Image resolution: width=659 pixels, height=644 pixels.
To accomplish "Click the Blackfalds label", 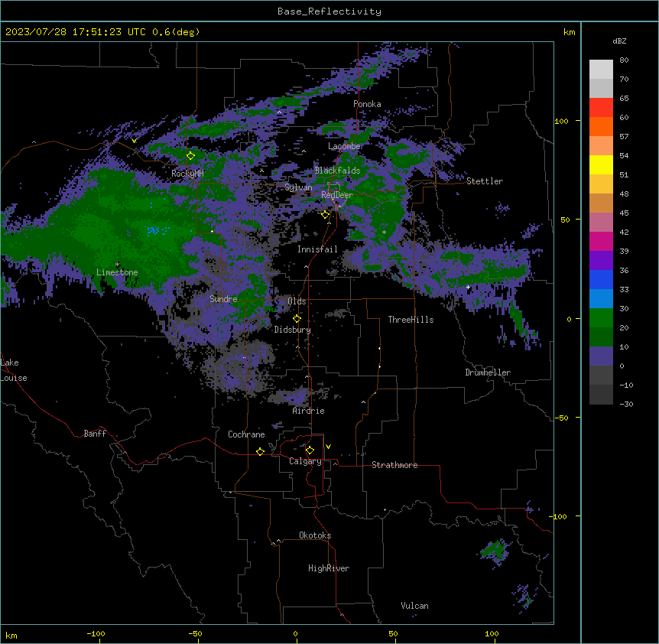I will 337,171.
